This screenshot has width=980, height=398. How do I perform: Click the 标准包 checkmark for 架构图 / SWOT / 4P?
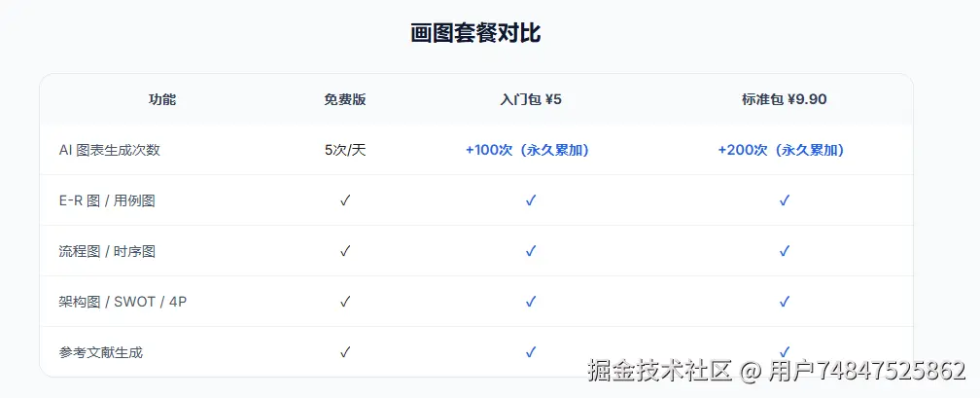coord(785,302)
